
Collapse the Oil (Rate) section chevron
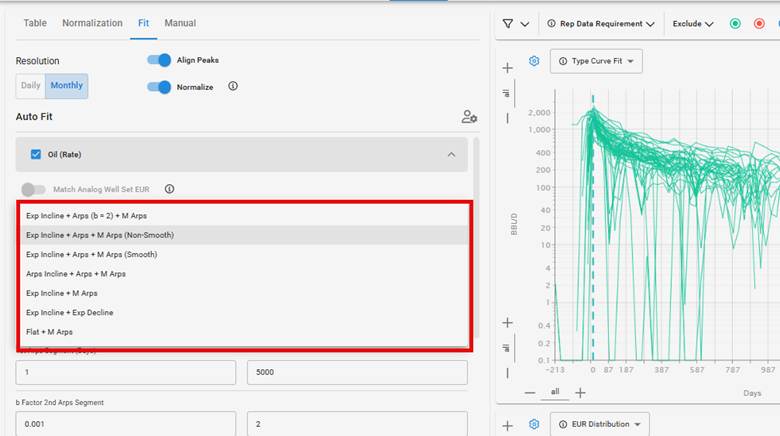[x=451, y=154]
